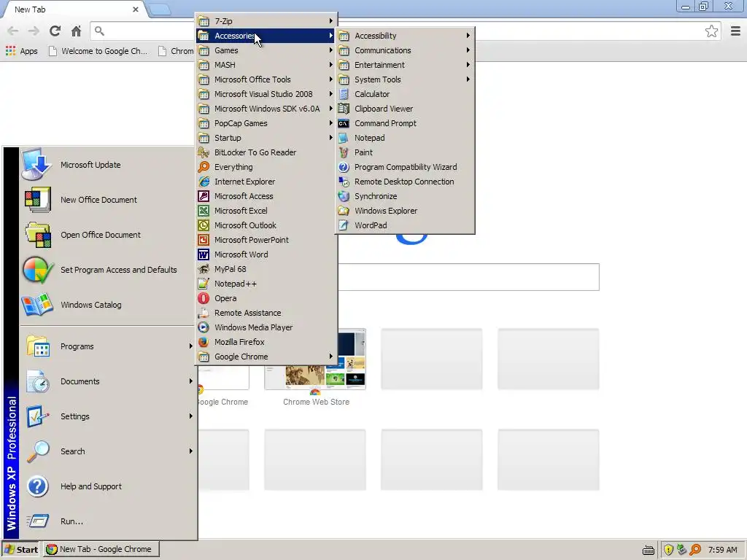Launch WordPad

405,225
